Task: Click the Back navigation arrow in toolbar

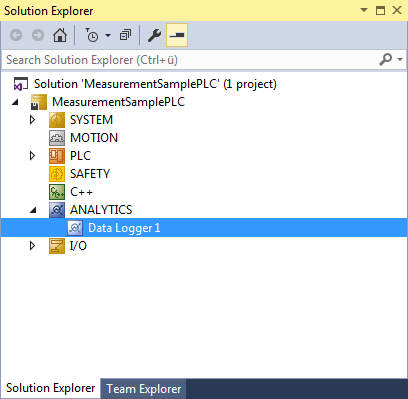Action: pos(16,35)
